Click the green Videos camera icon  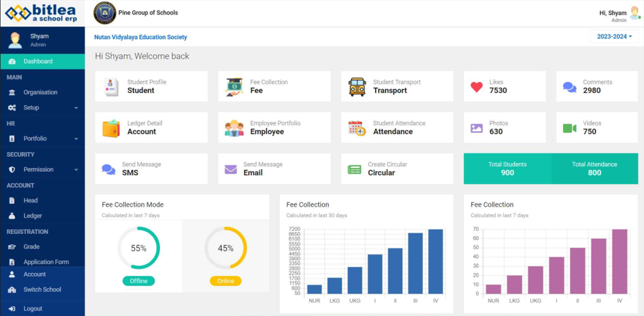coord(569,128)
